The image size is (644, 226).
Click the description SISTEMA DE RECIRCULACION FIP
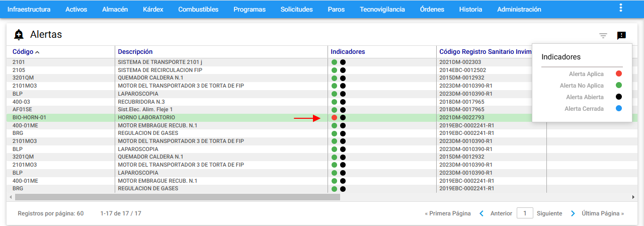(160, 70)
